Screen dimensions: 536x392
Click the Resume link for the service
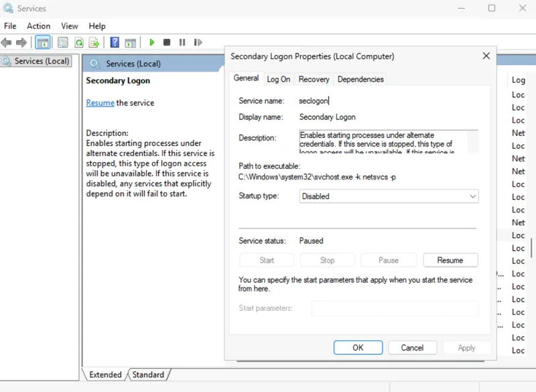[x=100, y=103]
